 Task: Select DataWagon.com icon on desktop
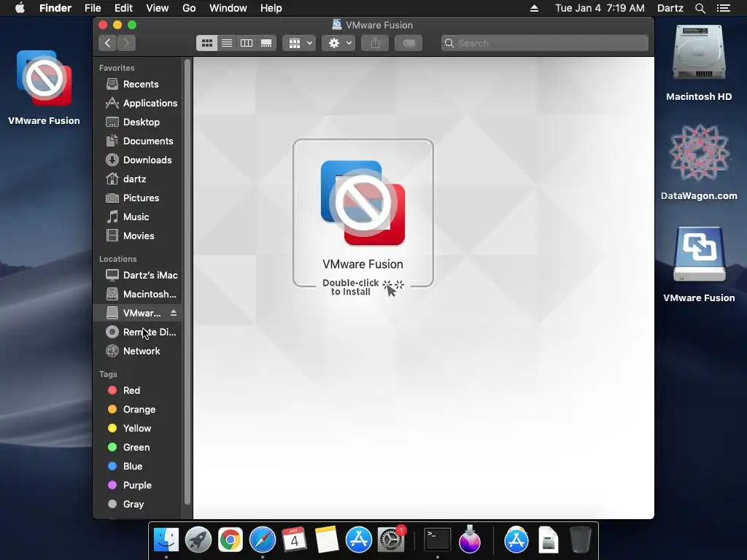[699, 153]
